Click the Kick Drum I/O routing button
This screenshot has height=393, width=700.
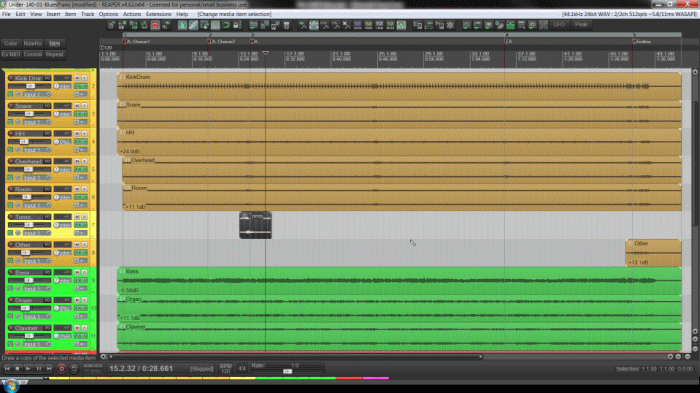pyautogui.click(x=47, y=78)
